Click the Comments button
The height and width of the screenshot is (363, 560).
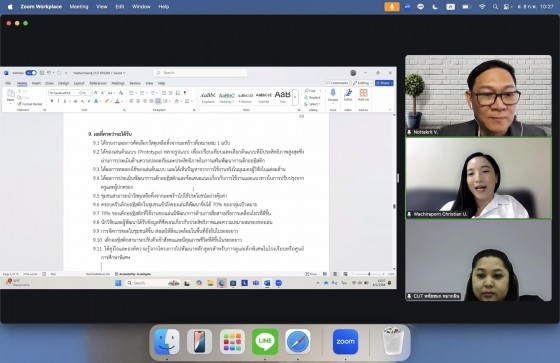click(337, 83)
